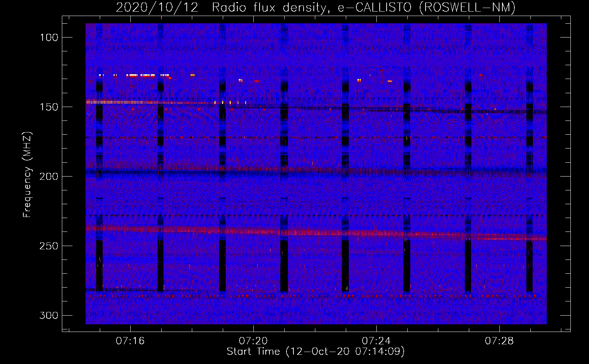589x364 pixels.
Task: Click the 07:20 time tick label
Action: tap(253, 341)
